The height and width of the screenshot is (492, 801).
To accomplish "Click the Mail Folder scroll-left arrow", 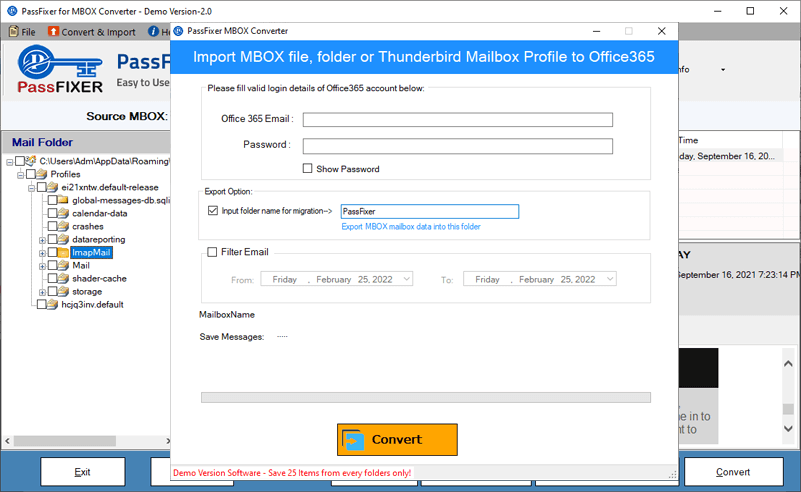I will [7, 440].
